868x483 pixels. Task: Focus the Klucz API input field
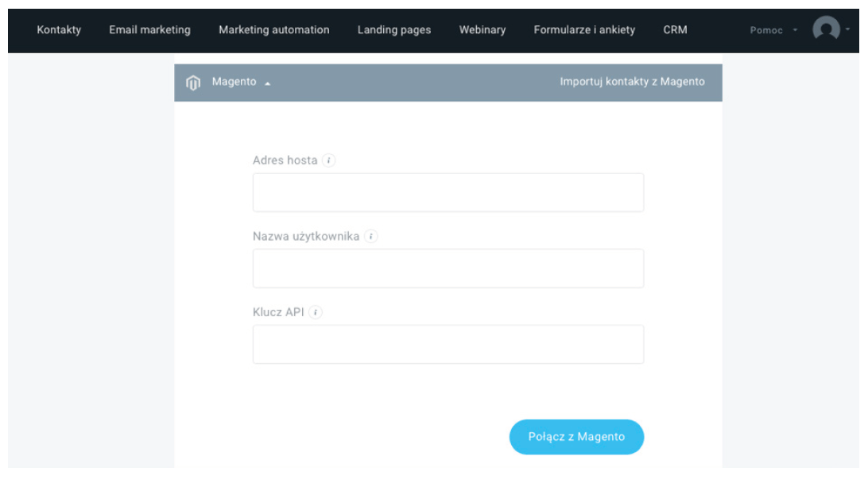click(x=448, y=344)
